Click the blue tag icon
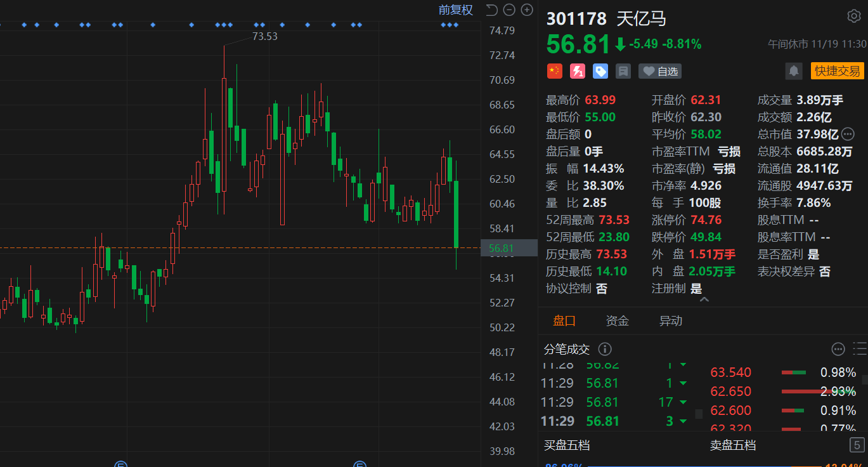The height and width of the screenshot is (467, 868). [600, 71]
